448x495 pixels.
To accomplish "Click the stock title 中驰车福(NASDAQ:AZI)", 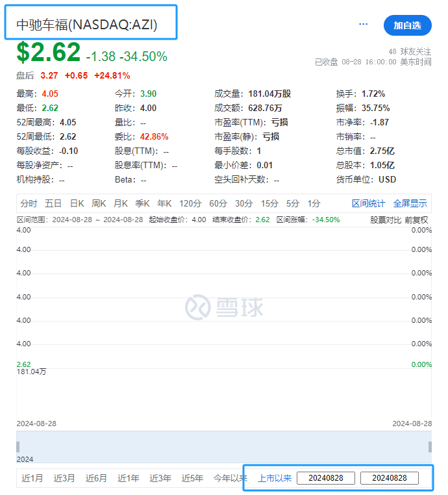I will tap(87, 25).
